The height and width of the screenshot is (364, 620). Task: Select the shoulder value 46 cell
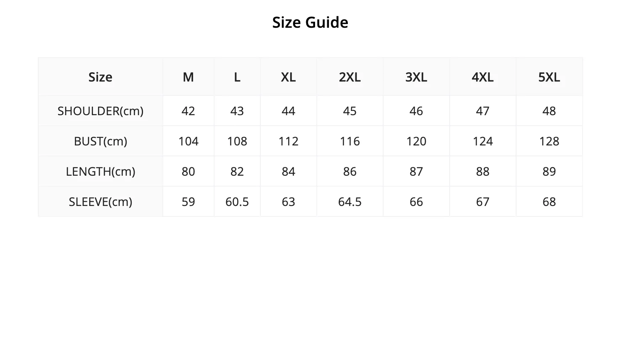point(416,111)
